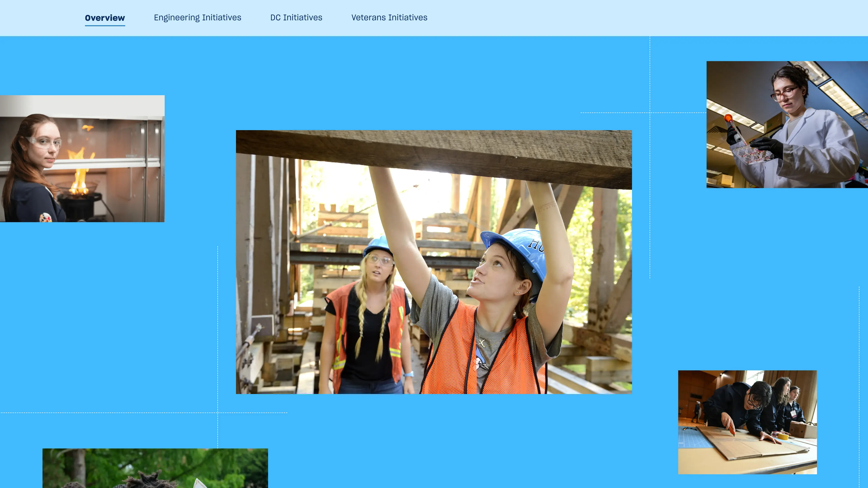Viewport: 868px width, 488px height.
Task: Switch to the Engineering Initiatives tab
Action: click(197, 18)
